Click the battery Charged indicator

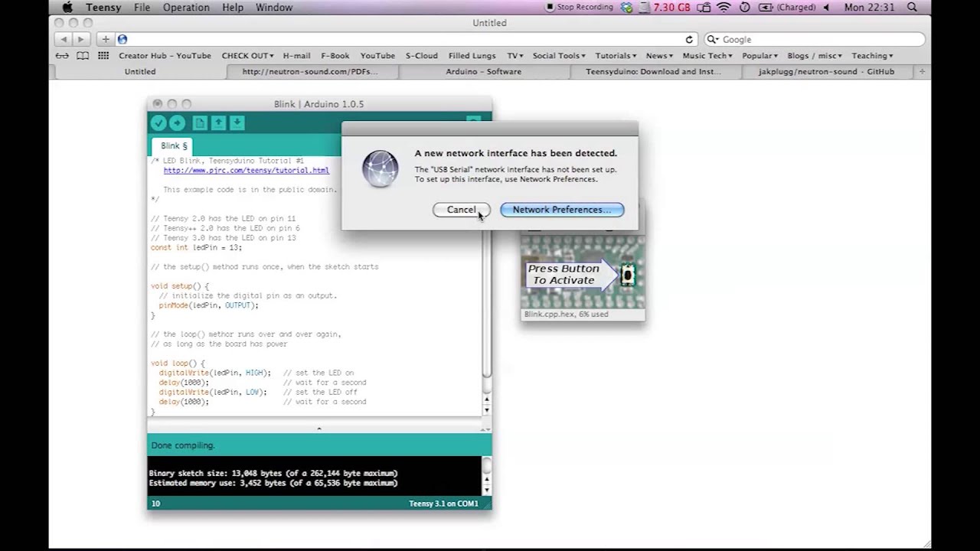tap(786, 7)
